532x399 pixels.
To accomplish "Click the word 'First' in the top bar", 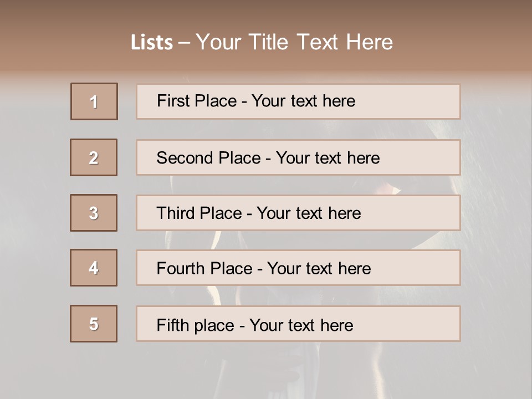I will point(172,101).
